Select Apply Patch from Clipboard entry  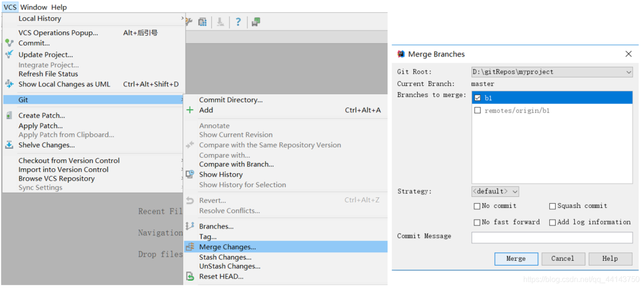coord(66,135)
